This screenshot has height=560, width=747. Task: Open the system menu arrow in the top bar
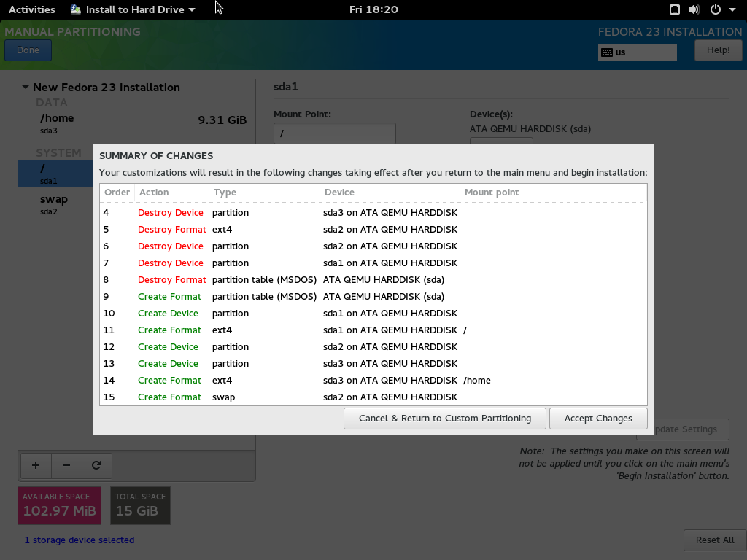[x=732, y=9]
